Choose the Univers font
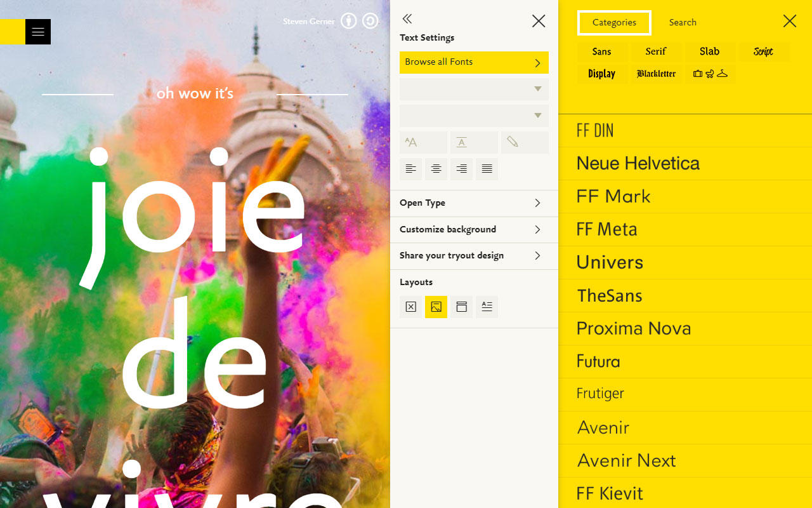 click(685, 263)
